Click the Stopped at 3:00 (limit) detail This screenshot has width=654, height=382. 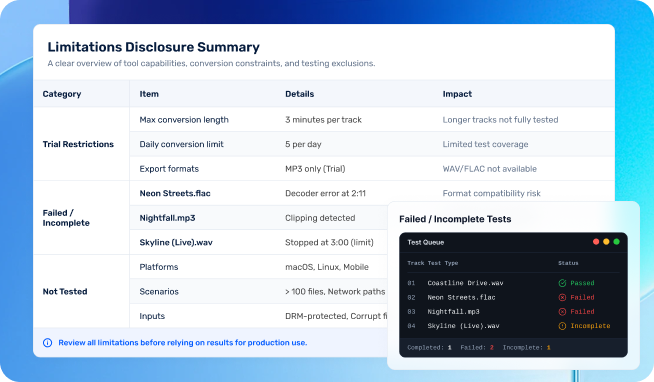329,242
